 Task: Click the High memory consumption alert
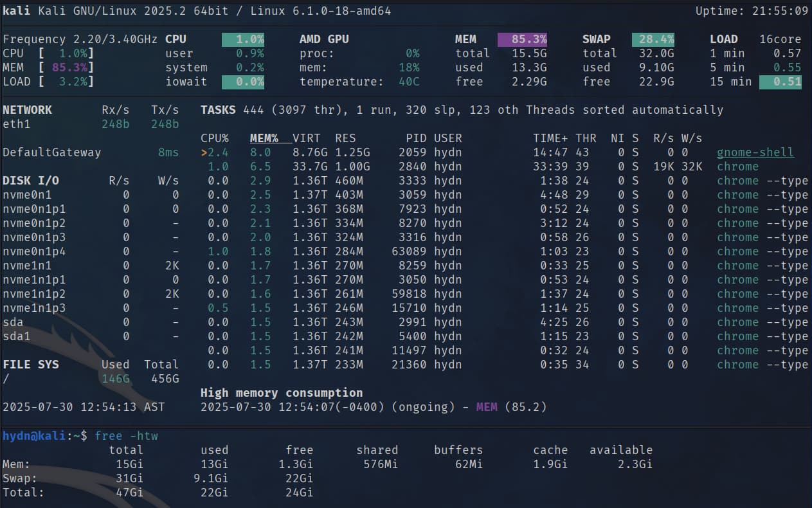[x=282, y=393]
